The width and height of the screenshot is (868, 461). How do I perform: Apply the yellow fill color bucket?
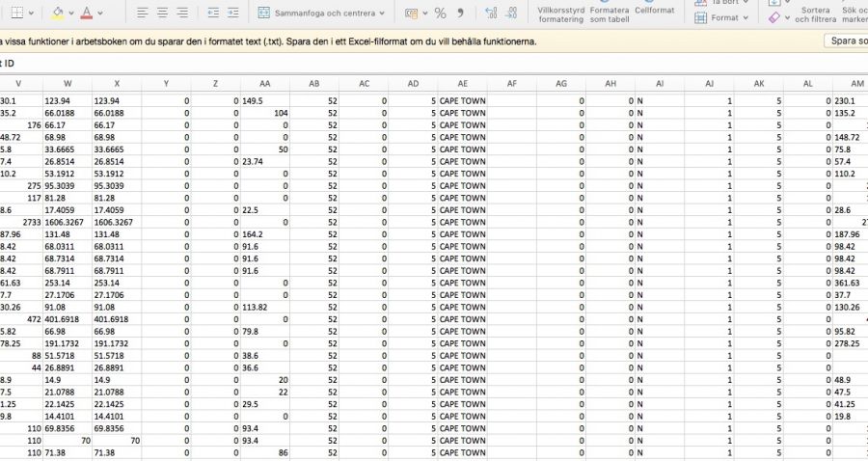coord(57,13)
